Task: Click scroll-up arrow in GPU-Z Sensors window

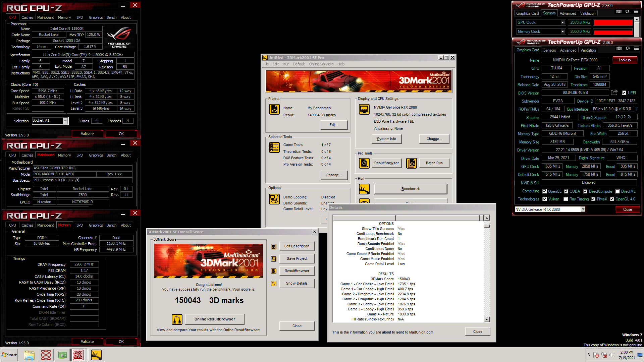Action: pyautogui.click(x=637, y=20)
